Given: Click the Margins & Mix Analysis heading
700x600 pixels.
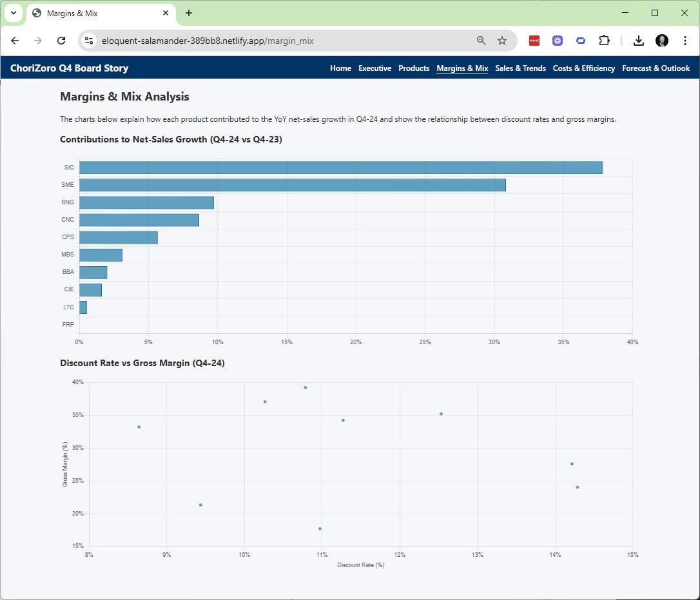Looking at the screenshot, I should click(x=124, y=97).
